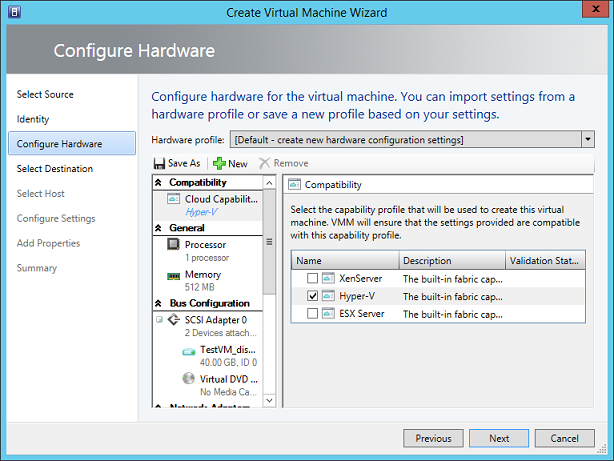Select the Cloud Capability profile icon
614x461 pixels.
click(x=171, y=200)
